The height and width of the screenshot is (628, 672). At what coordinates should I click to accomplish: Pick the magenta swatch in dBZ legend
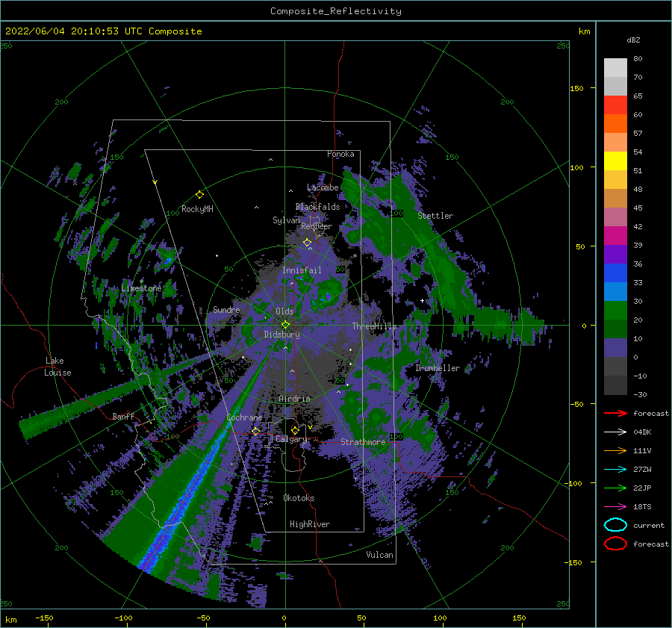pyautogui.click(x=615, y=236)
